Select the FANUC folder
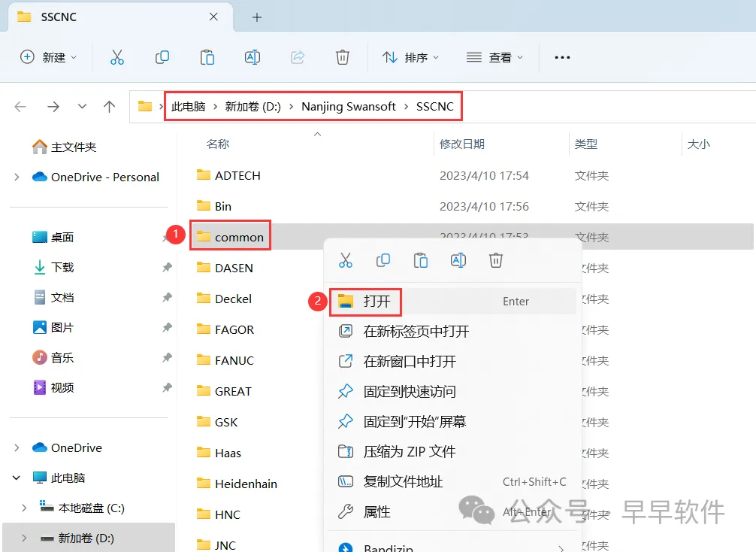The width and height of the screenshot is (756, 552). [x=225, y=360]
